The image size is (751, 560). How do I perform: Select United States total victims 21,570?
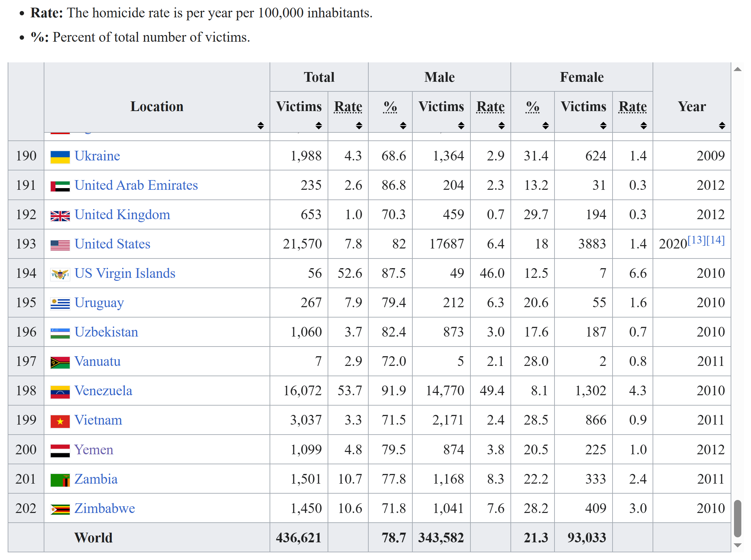(302, 244)
